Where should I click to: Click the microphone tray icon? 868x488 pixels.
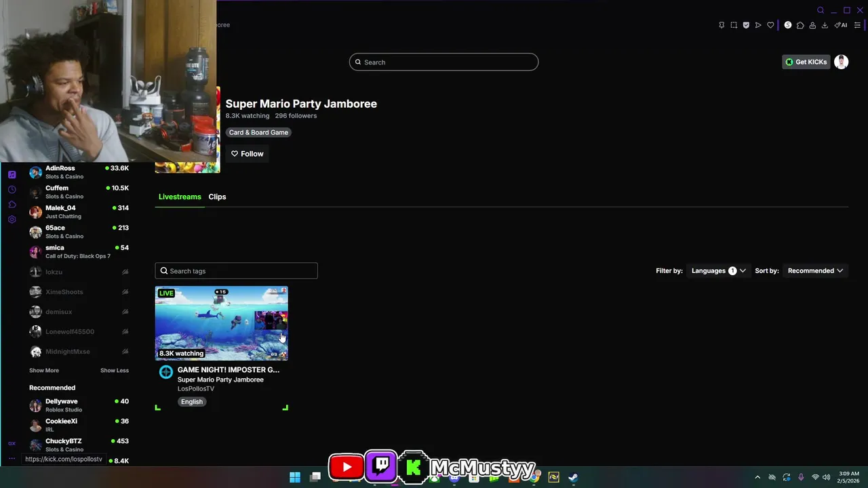(x=801, y=477)
